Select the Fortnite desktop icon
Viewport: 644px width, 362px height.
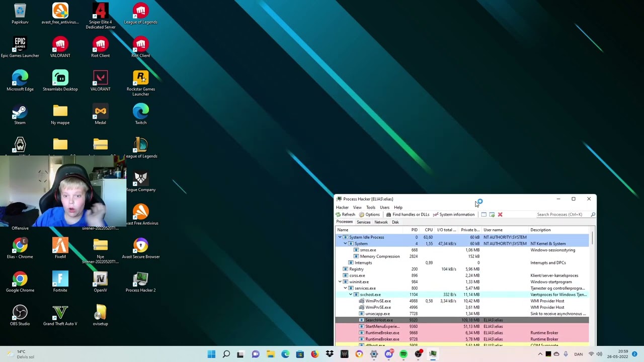click(60, 282)
